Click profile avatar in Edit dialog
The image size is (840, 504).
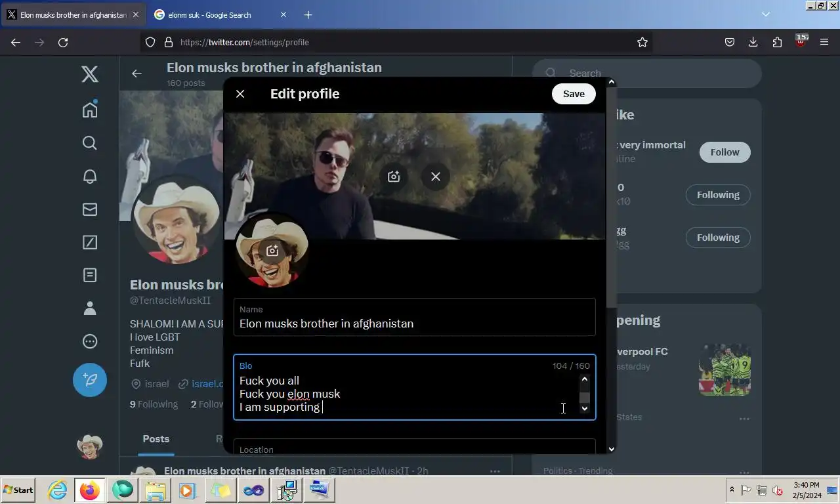[x=272, y=250]
